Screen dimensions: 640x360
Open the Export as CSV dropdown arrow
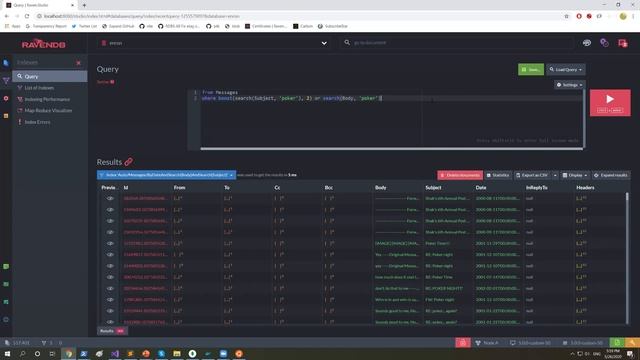click(555, 175)
